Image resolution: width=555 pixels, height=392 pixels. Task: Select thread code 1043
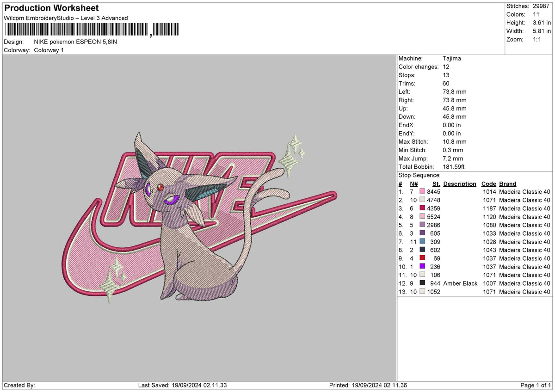(489, 250)
